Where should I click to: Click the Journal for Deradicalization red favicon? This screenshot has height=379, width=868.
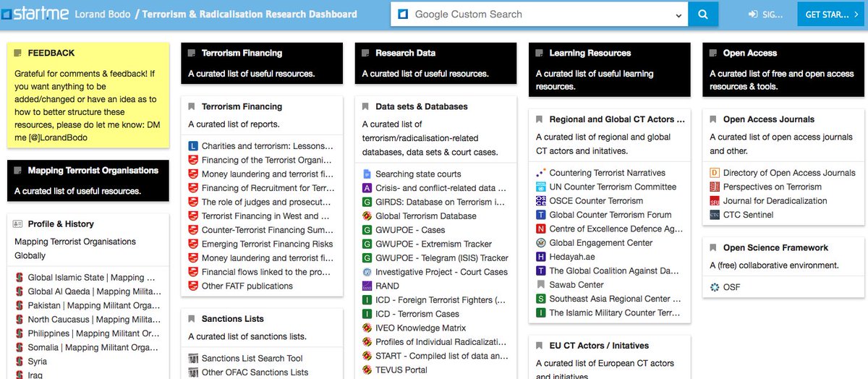click(x=715, y=202)
